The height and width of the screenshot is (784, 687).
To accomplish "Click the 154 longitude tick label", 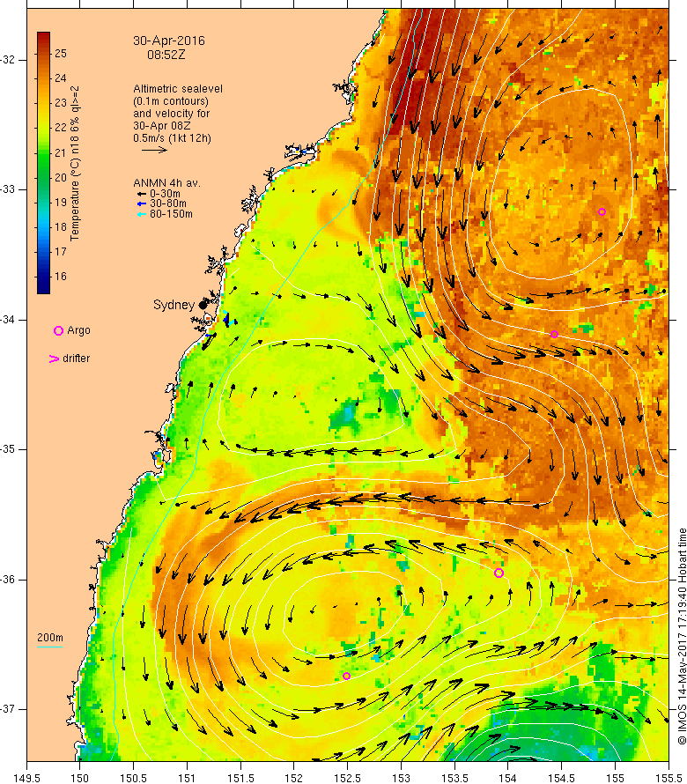I will [x=508, y=778].
